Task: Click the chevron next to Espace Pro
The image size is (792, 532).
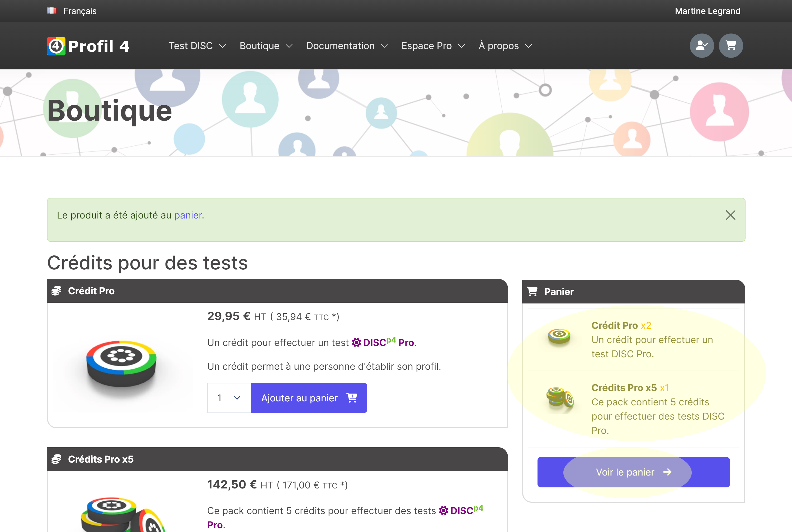Action: [461, 46]
